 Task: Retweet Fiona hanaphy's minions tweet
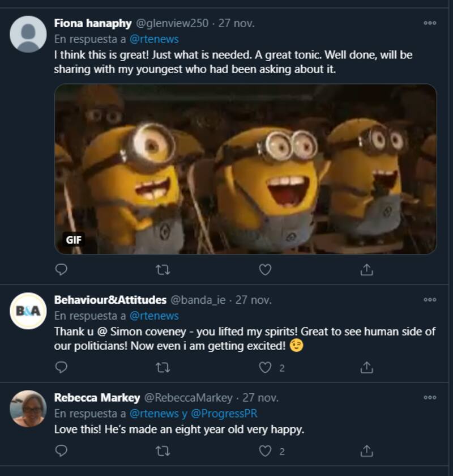[x=163, y=270]
